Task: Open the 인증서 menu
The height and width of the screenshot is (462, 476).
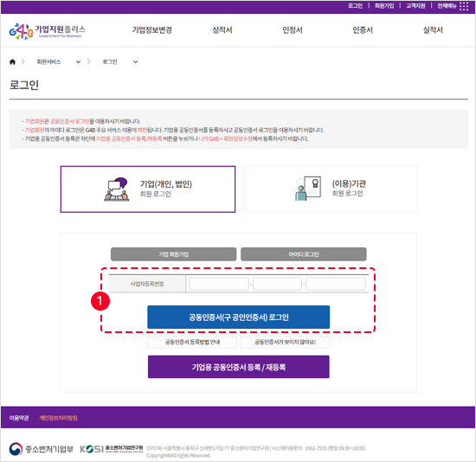Action: click(x=363, y=29)
